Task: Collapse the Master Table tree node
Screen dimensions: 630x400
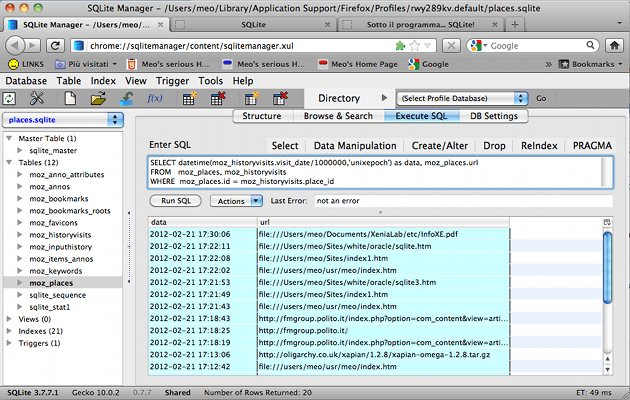Action: click(9, 138)
